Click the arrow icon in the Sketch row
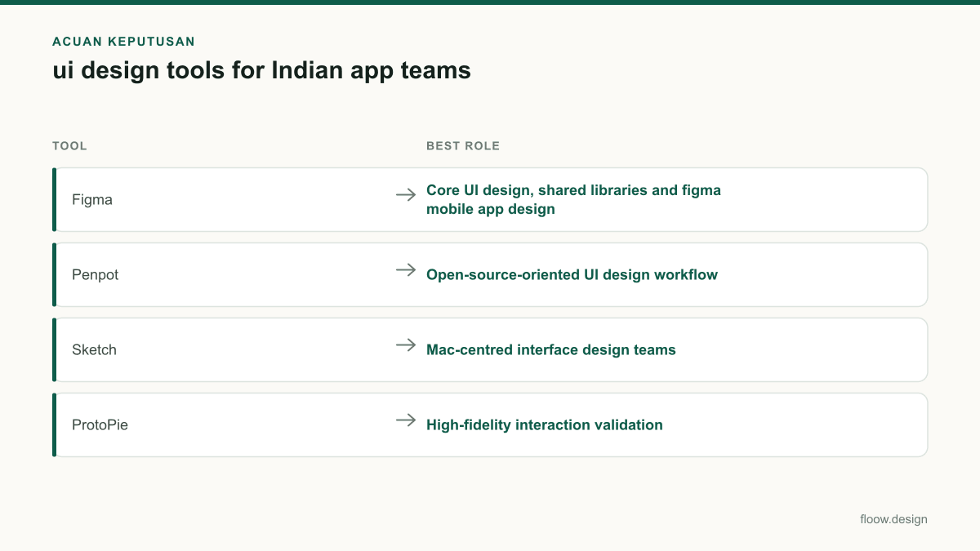 click(x=406, y=344)
